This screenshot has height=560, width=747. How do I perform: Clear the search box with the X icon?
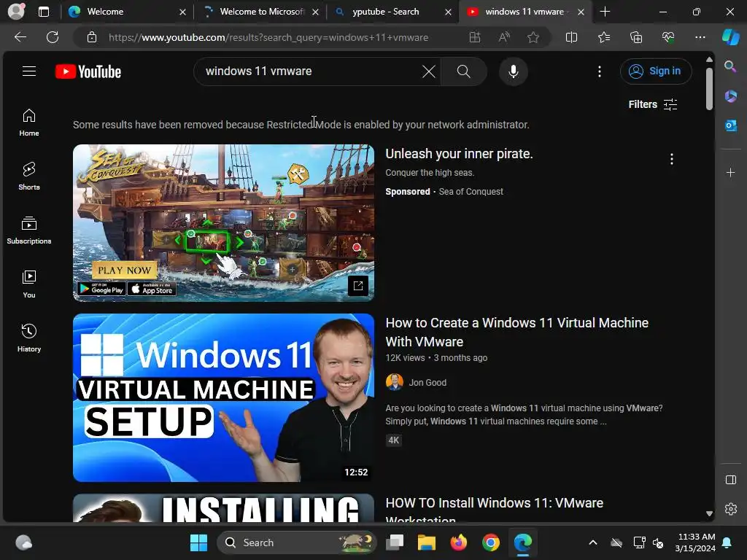(429, 71)
